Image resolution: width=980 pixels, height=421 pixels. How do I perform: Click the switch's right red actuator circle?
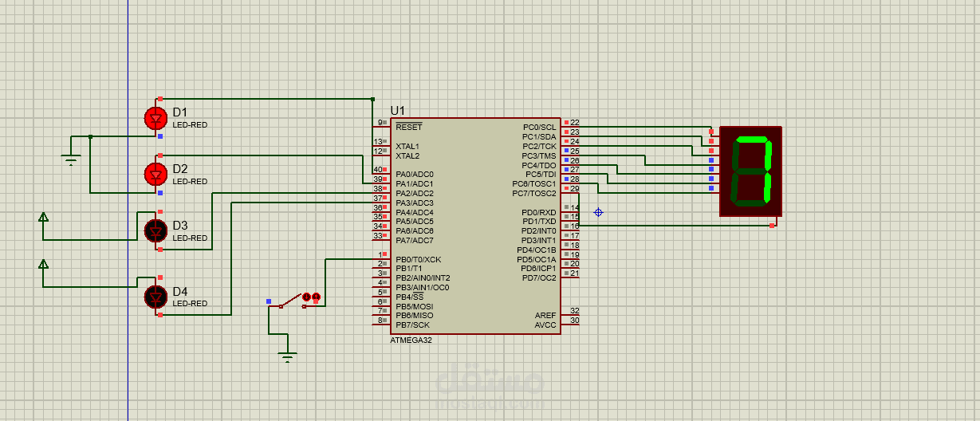click(316, 297)
